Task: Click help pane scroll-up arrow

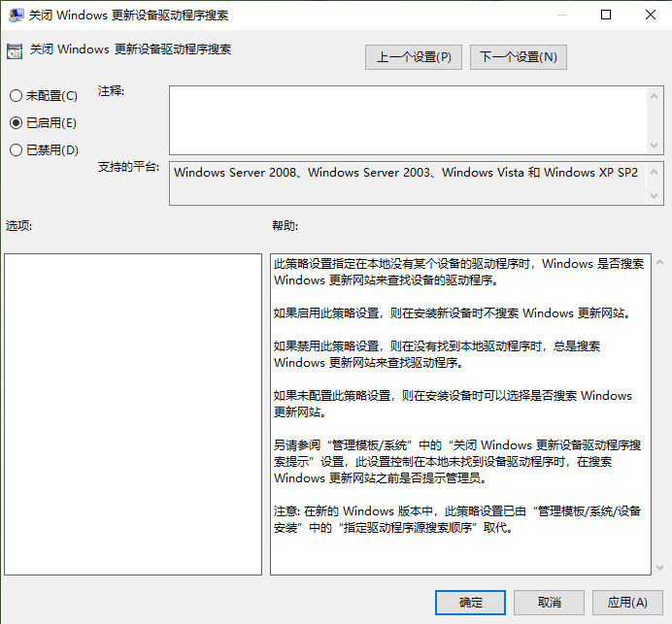Action: click(660, 263)
